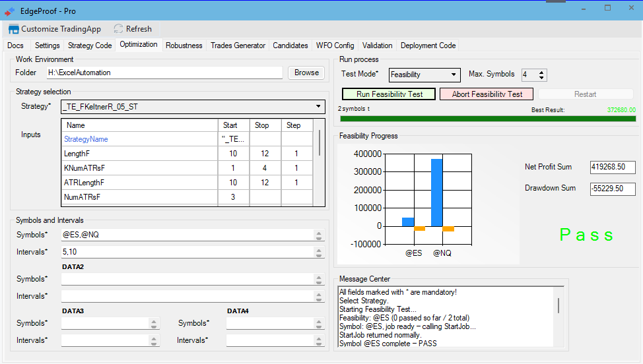
Task: Switch to the Settings tab
Action: (x=47, y=45)
